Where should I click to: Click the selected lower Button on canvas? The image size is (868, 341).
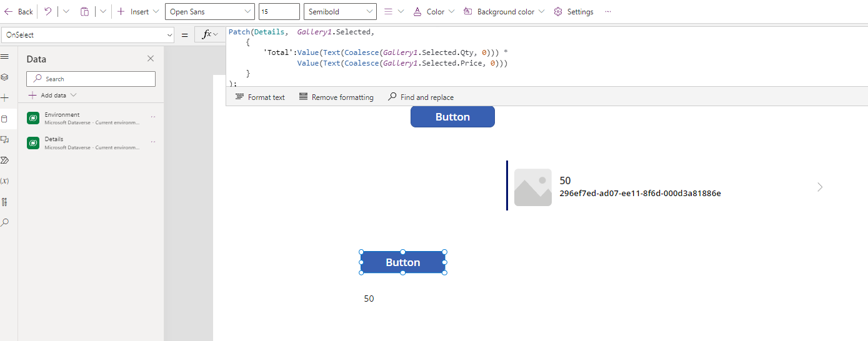pos(403,262)
